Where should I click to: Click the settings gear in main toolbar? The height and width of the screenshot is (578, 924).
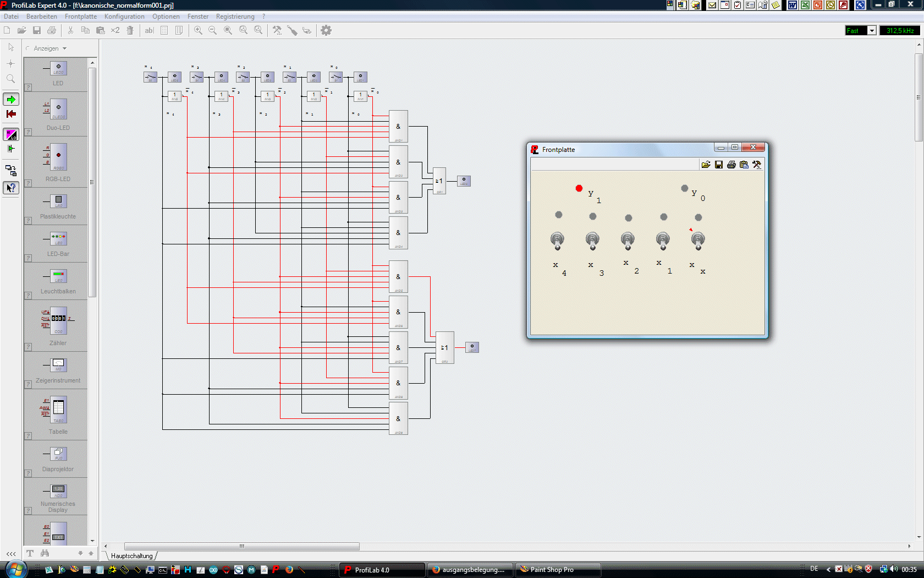pyautogui.click(x=326, y=30)
